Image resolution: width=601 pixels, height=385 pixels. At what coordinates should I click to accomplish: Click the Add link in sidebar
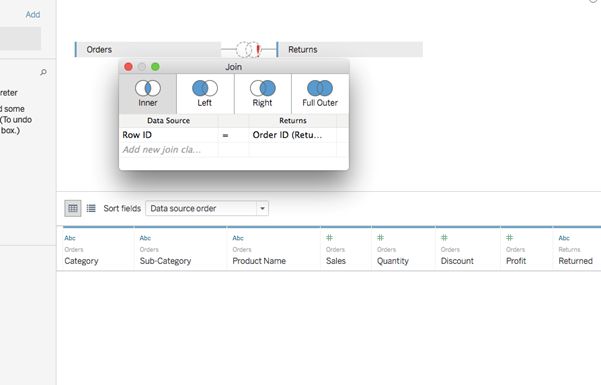pos(33,15)
